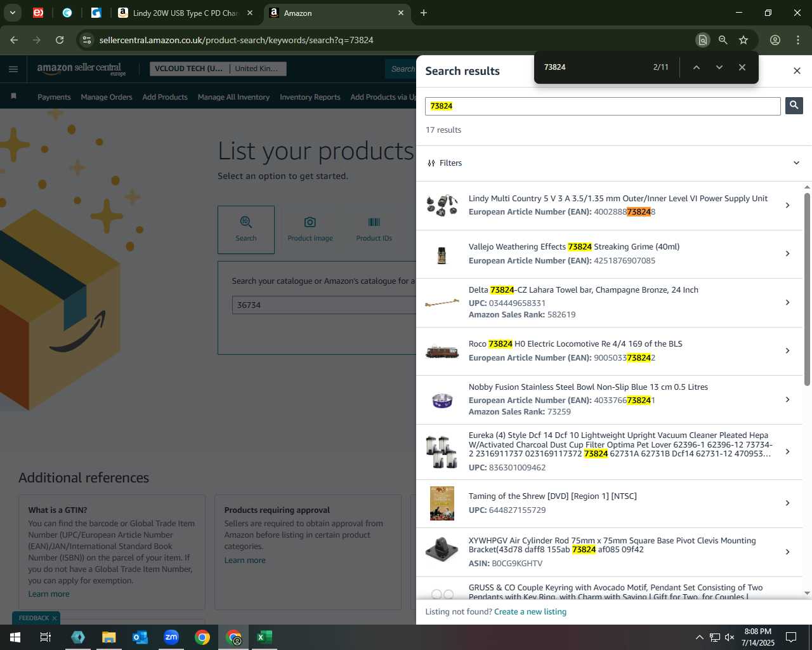Open Manage All Inventory
Screen dimensions: 812x650
(x=233, y=97)
